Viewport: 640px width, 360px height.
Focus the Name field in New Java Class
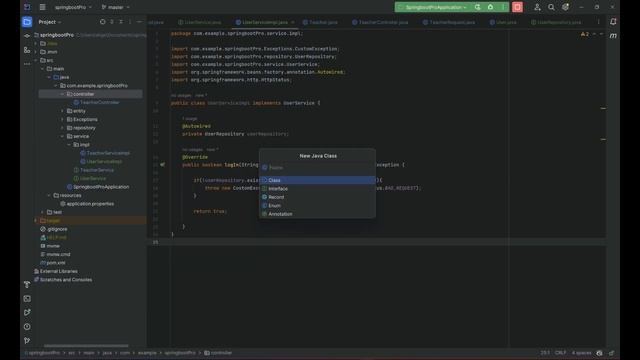(318, 167)
